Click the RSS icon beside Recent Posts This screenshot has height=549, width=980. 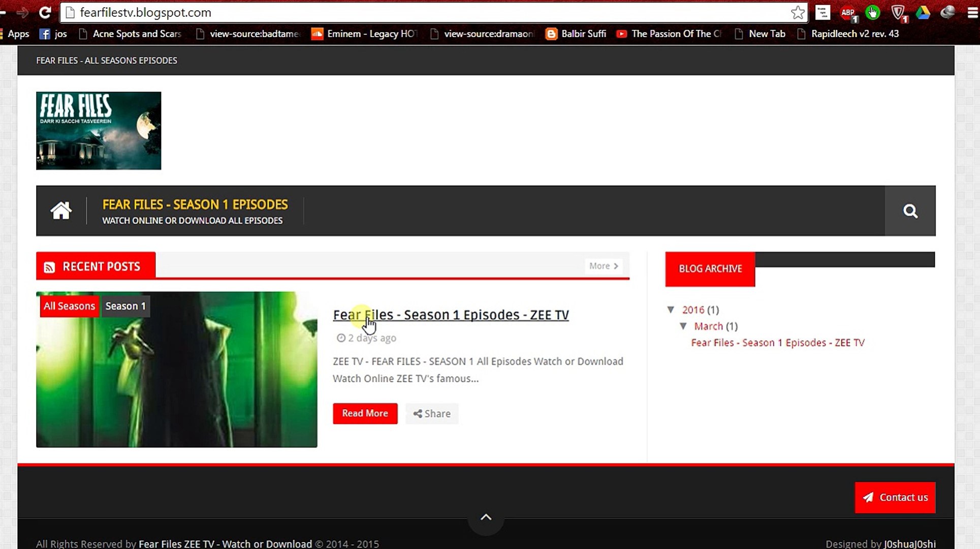(49, 267)
